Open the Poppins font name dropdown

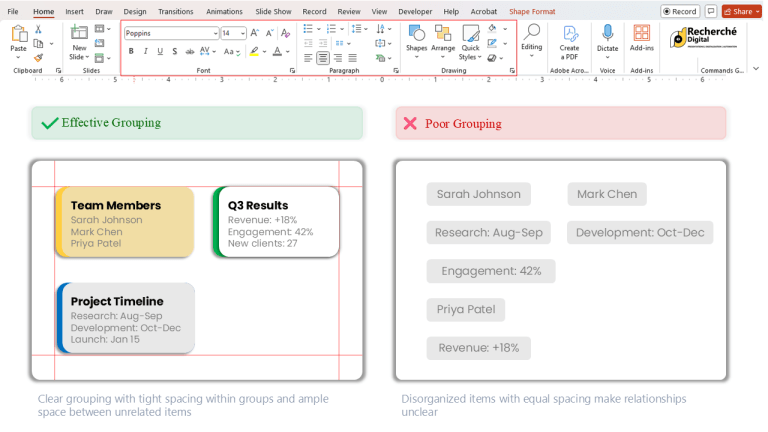(x=215, y=33)
